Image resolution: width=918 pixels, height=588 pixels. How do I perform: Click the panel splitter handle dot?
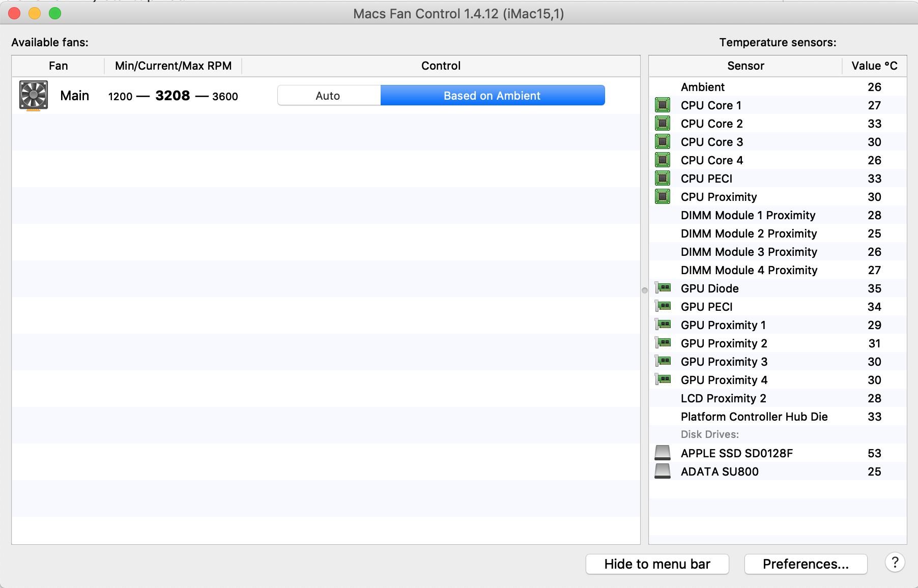coord(645,290)
